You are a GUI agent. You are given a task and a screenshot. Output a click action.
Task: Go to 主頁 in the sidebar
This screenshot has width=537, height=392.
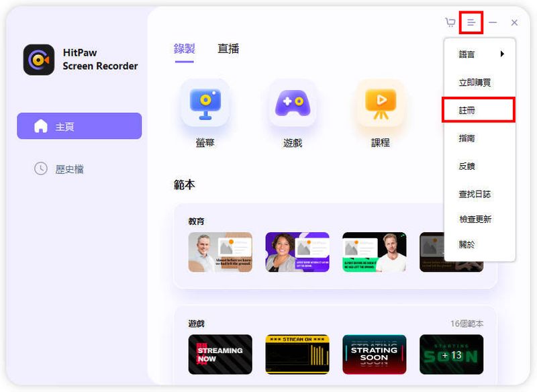click(x=79, y=126)
